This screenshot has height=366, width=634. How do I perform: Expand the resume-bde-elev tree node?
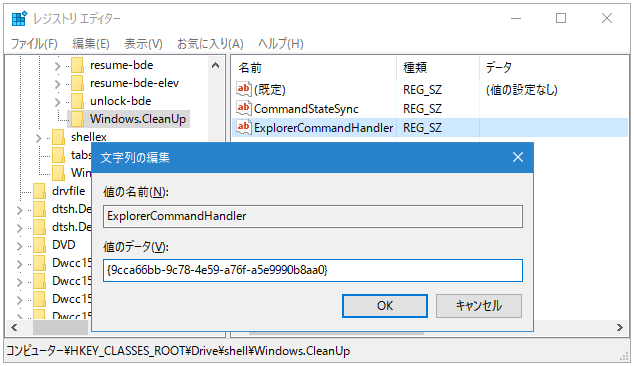tap(57, 84)
